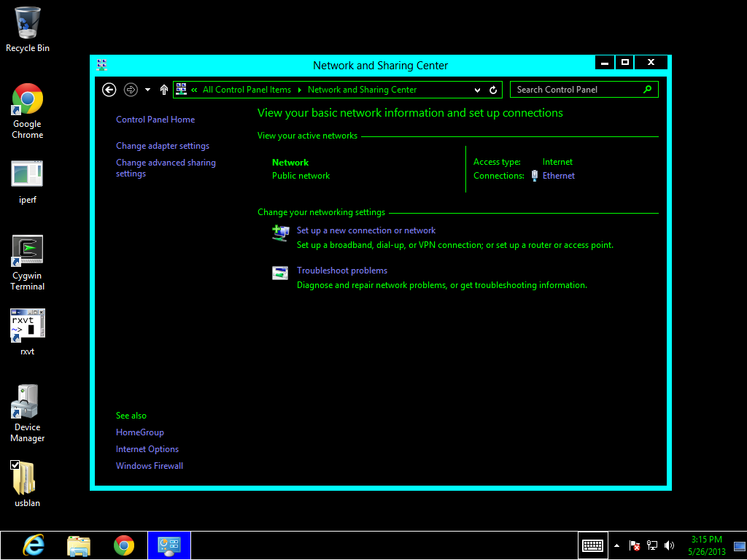The width and height of the screenshot is (747, 560).
Task: Open the arrow after All Control Panel Items
Action: pos(300,90)
